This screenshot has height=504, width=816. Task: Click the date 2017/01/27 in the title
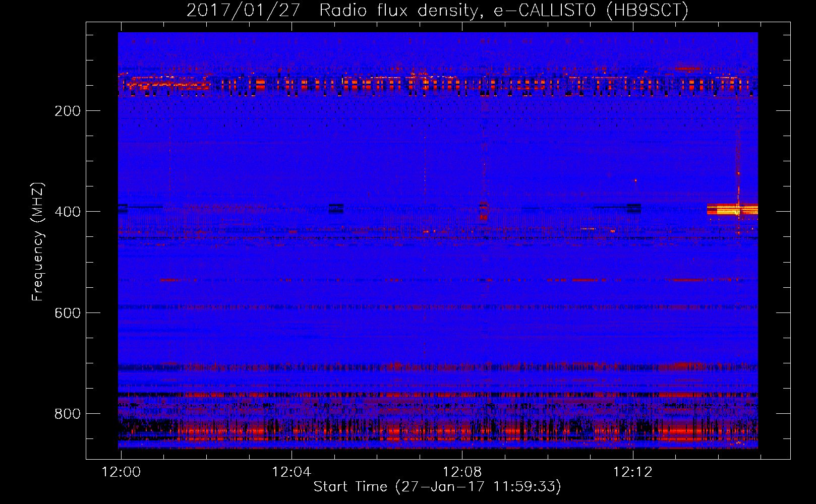[x=244, y=10]
